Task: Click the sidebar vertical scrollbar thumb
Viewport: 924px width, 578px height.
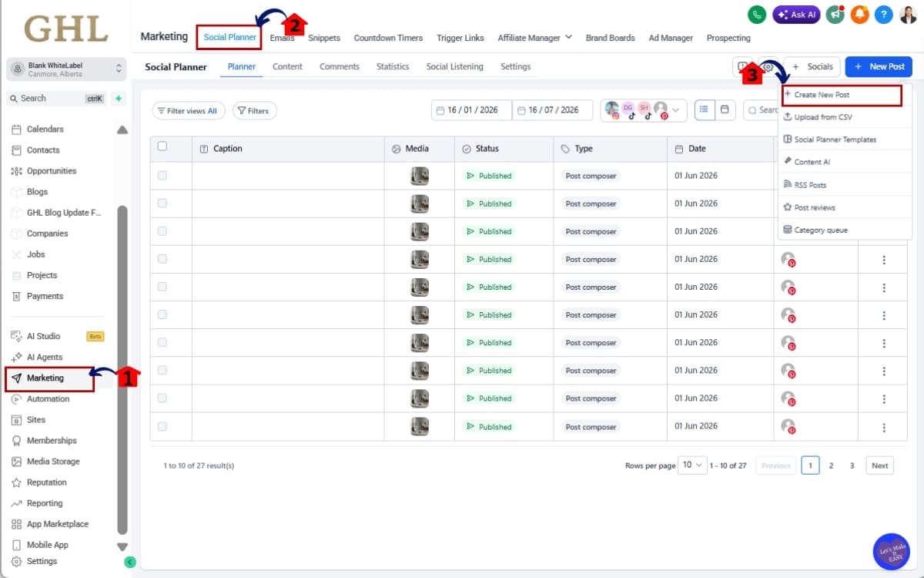Action: tap(122, 370)
